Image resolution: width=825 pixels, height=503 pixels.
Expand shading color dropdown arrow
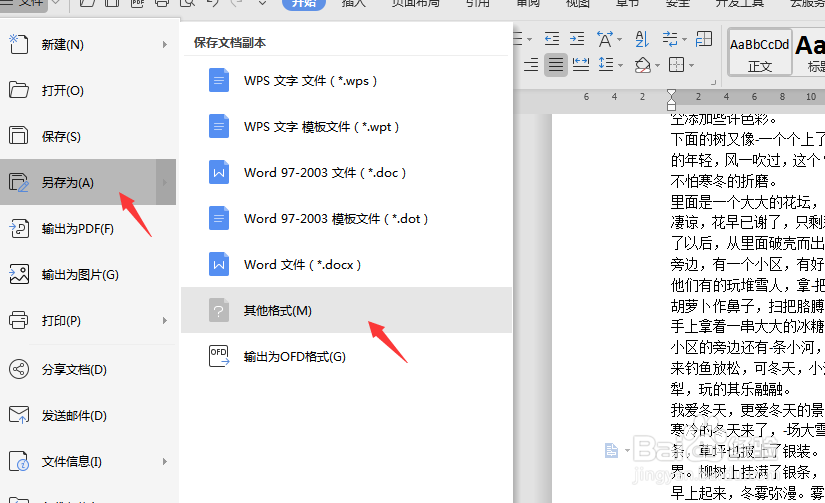(x=657, y=66)
